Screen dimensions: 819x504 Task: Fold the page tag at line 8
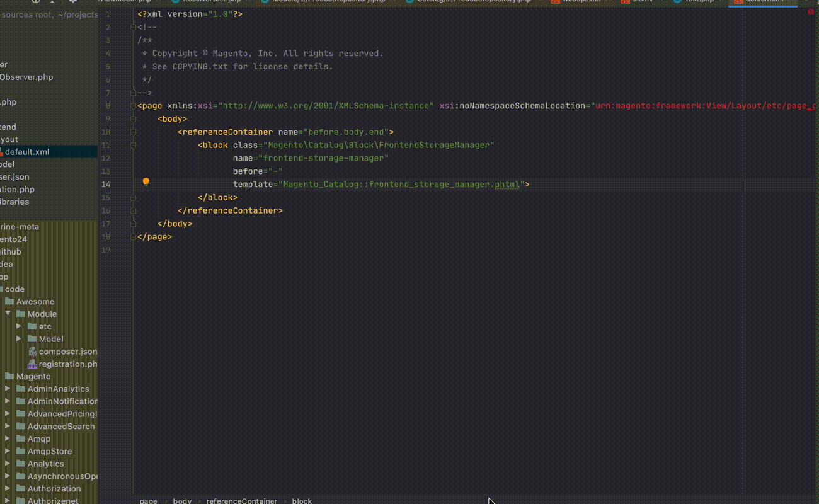point(133,106)
